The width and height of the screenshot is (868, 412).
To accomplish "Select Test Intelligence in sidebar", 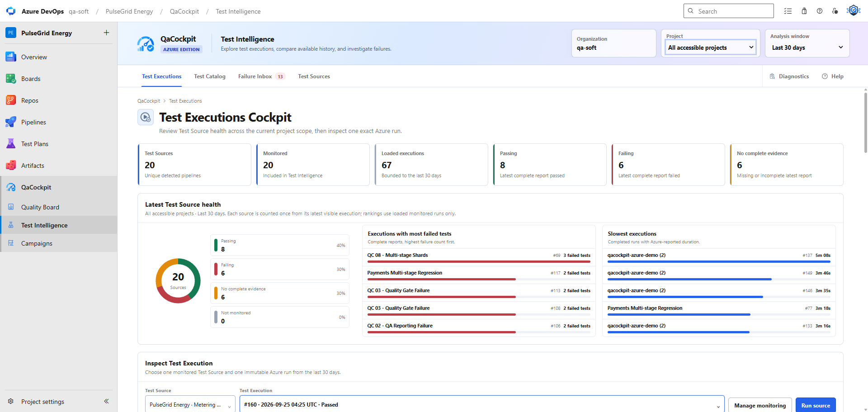I will pyautogui.click(x=58, y=225).
